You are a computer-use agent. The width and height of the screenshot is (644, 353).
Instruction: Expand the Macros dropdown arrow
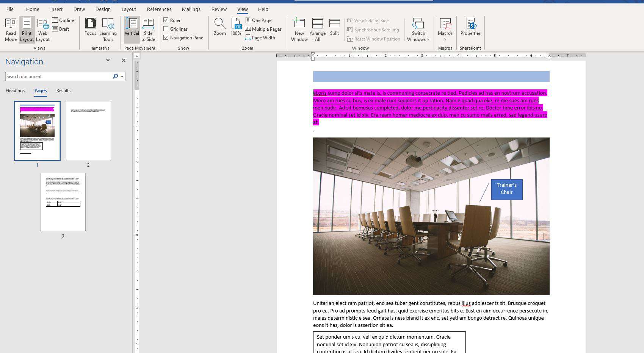[x=445, y=39]
